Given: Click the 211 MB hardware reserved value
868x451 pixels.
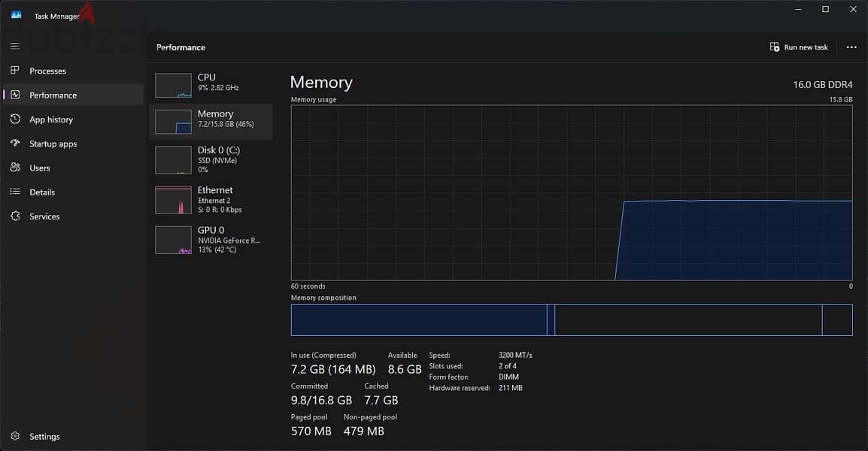Looking at the screenshot, I should click(511, 388).
